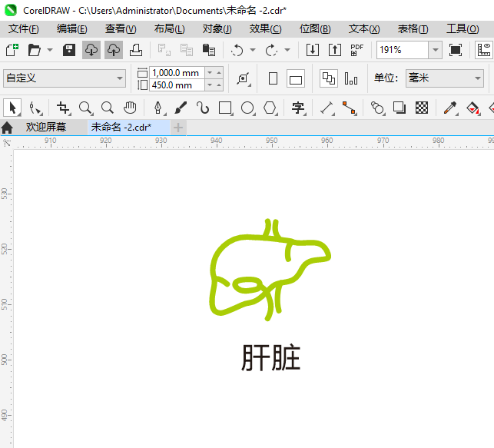Switch to the 欢迎屏幕 tab
This screenshot has height=448, width=494.
point(46,128)
